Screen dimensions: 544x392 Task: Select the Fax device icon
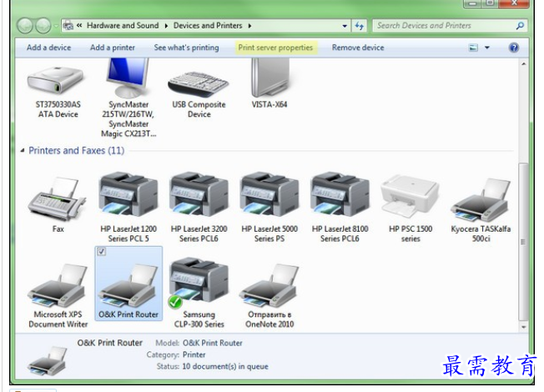coord(58,199)
